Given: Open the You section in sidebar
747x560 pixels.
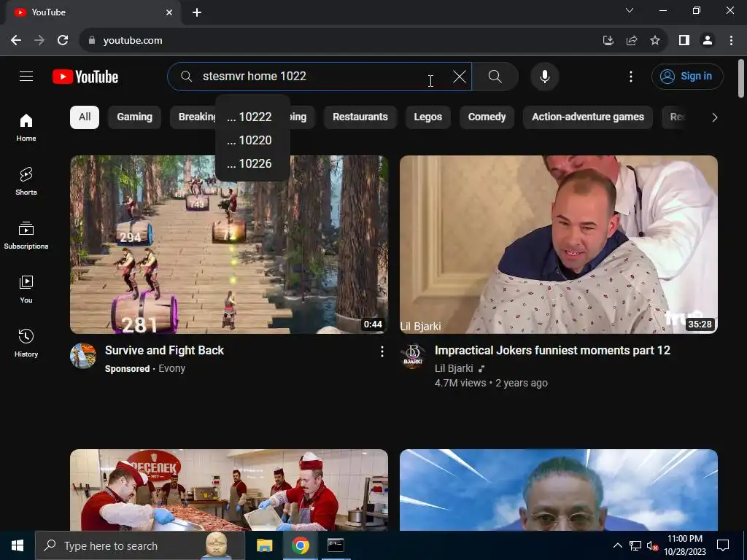Looking at the screenshot, I should 26,289.
